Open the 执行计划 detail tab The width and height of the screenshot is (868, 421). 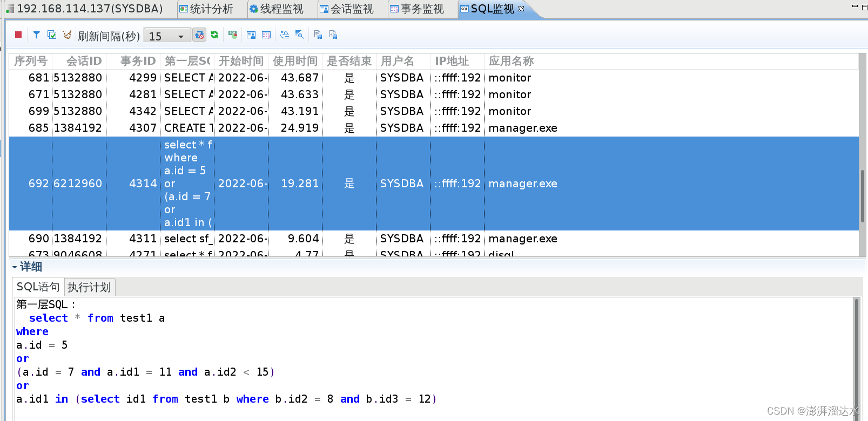89,287
